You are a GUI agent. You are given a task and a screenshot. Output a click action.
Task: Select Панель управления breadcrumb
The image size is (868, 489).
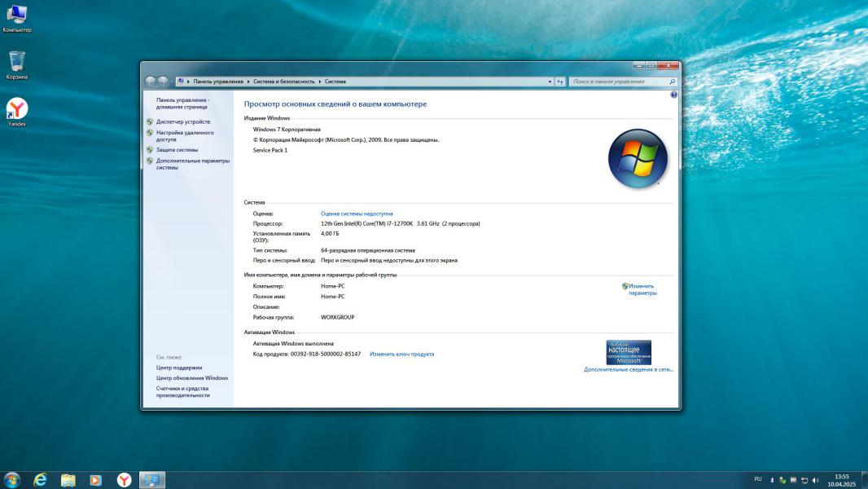[x=218, y=81]
